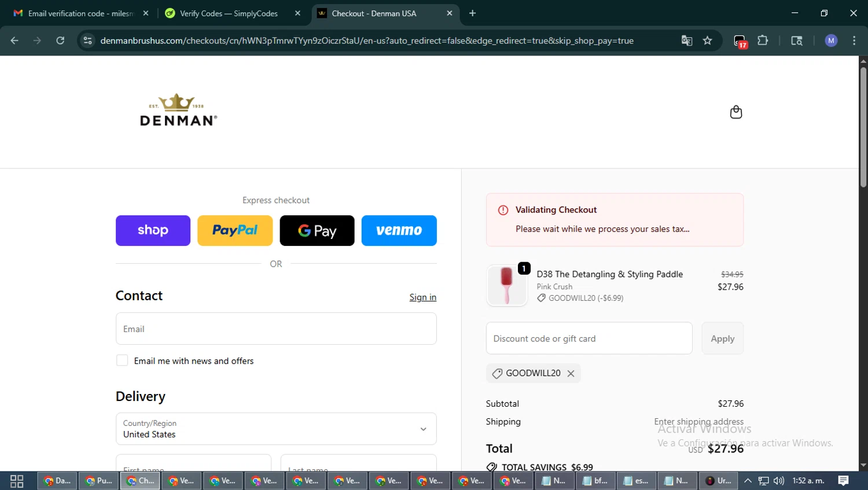Click the total savings tag icon

491,467
